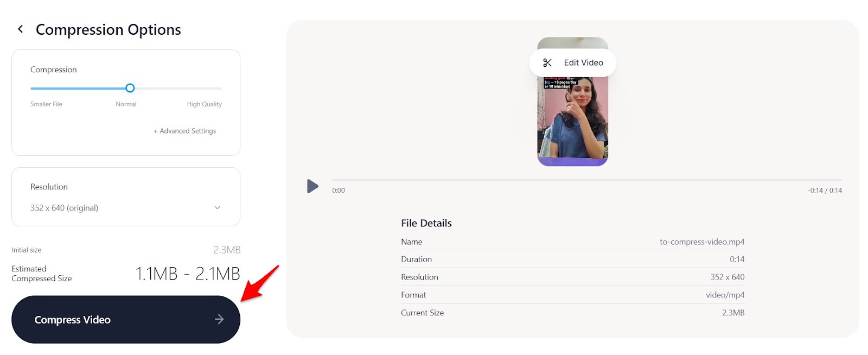Expand Advanced Settings
The height and width of the screenshot is (355, 868).
(x=184, y=131)
